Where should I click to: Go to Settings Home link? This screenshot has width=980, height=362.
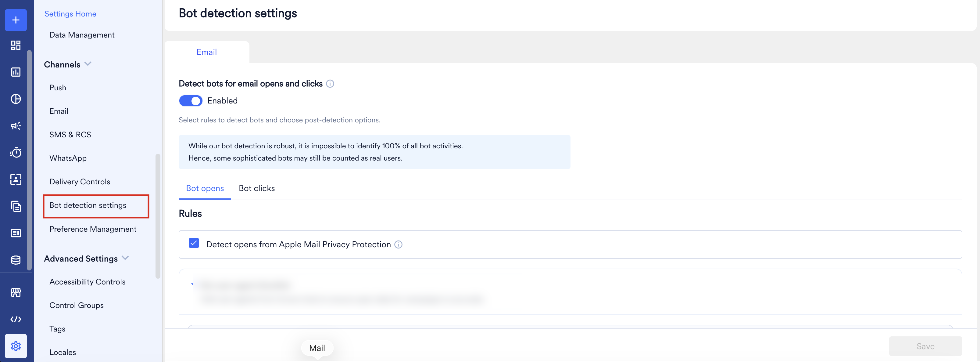(70, 14)
